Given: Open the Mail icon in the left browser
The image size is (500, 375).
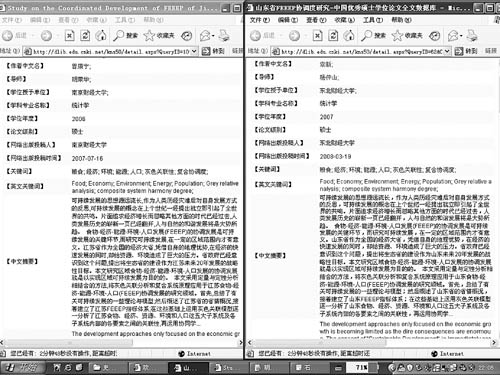Looking at the screenshot, I should pos(205,35).
